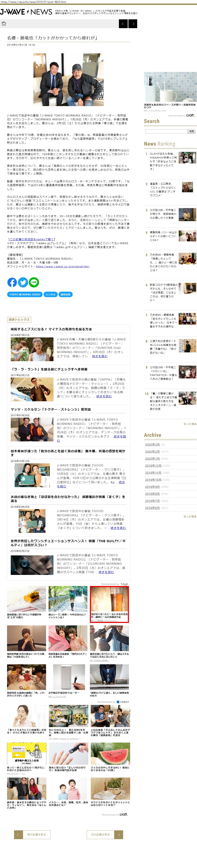Open the 2020年3月 archive
This screenshot has width=197, height=868.
click(152, 444)
